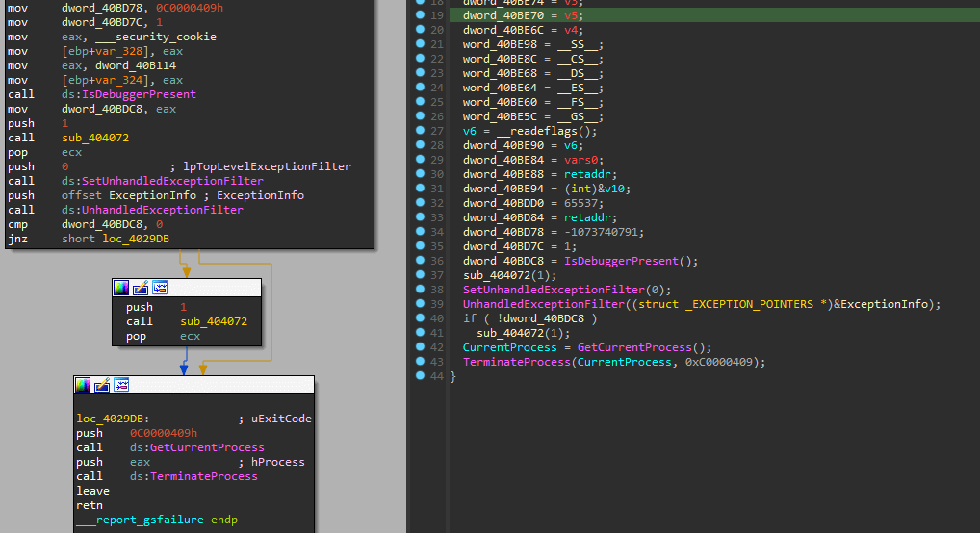
Task: Click breakpoint dot beside line 40
Action: click(421, 318)
